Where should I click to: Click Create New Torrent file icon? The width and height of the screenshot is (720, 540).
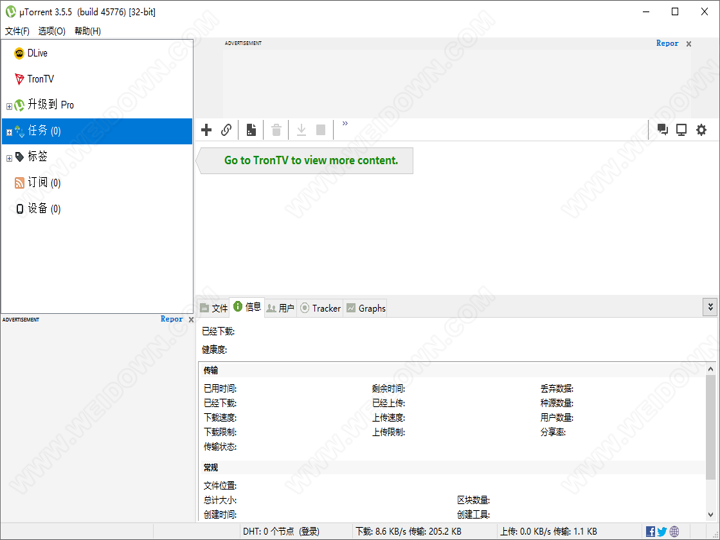click(251, 130)
